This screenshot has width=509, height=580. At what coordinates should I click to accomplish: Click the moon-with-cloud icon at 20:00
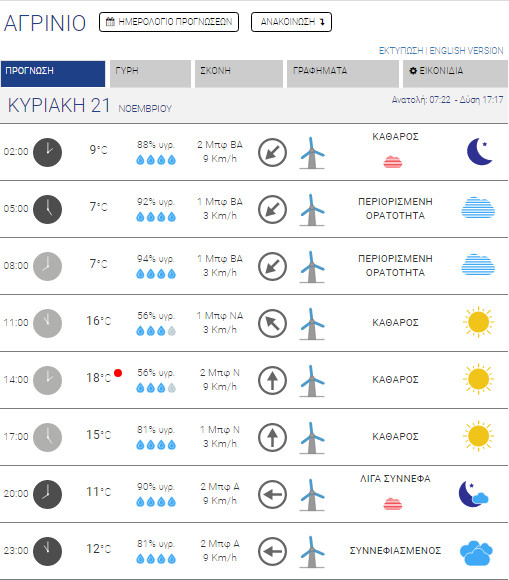(473, 493)
